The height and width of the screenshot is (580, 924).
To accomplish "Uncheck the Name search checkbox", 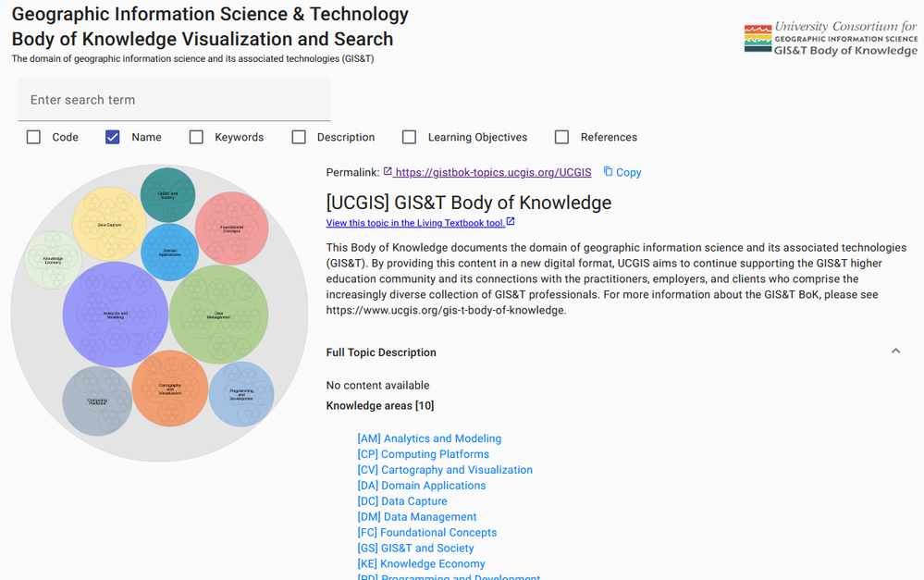I will [113, 137].
